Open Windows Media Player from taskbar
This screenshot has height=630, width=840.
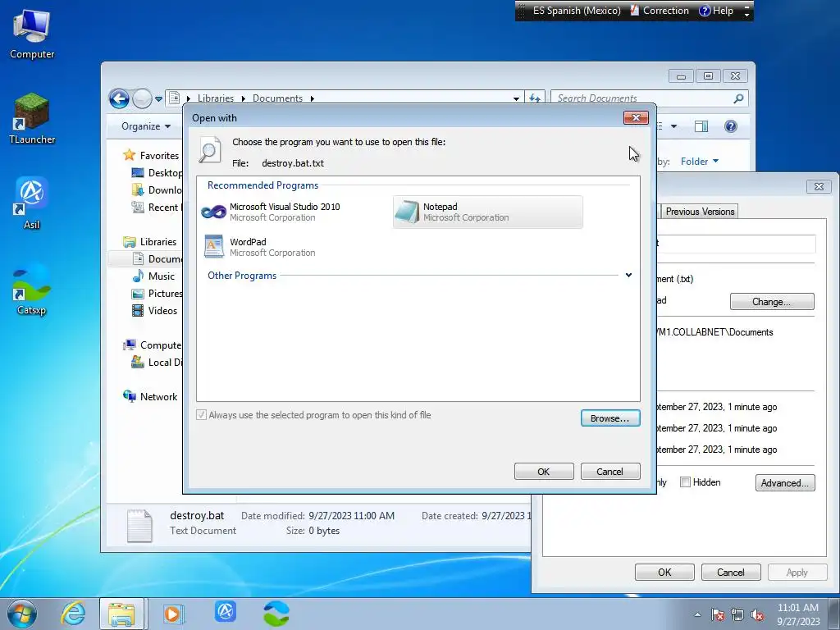172,614
